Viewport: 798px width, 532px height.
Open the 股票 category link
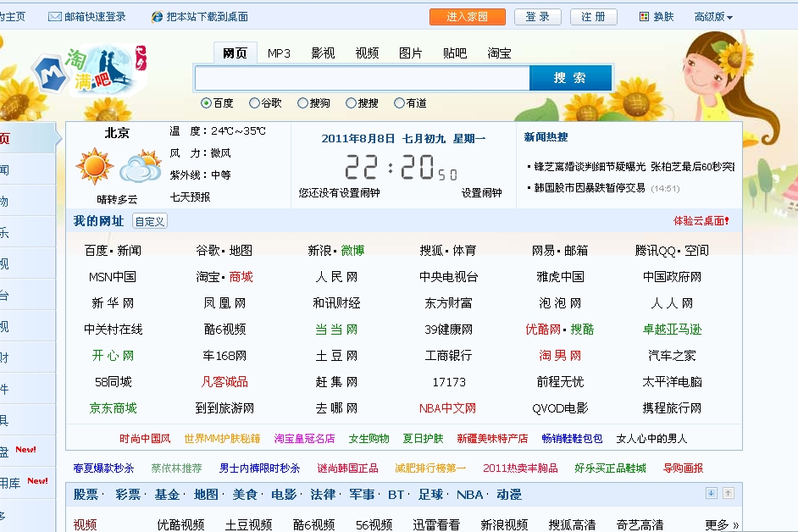[x=86, y=495]
